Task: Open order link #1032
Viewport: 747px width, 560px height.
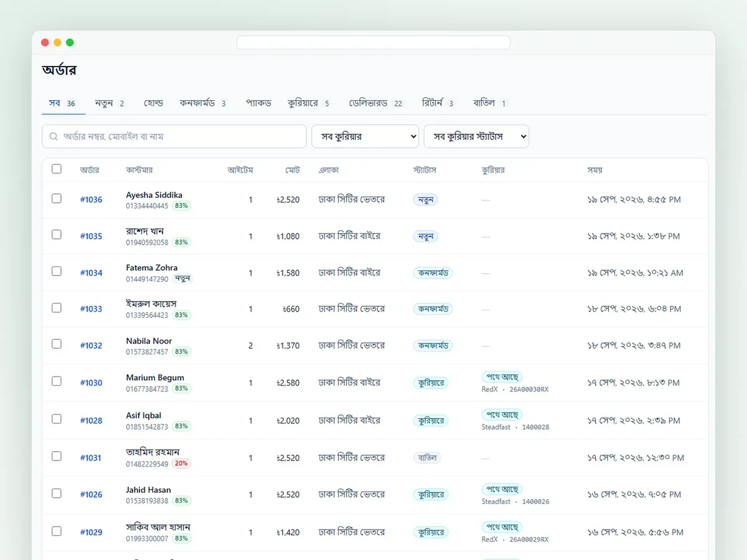Action: tap(91, 345)
